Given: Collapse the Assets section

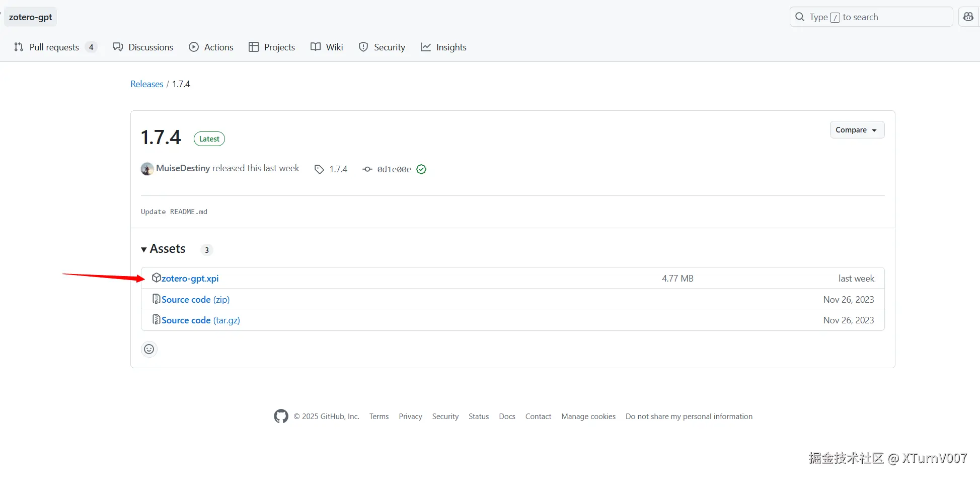Looking at the screenshot, I should [x=163, y=249].
